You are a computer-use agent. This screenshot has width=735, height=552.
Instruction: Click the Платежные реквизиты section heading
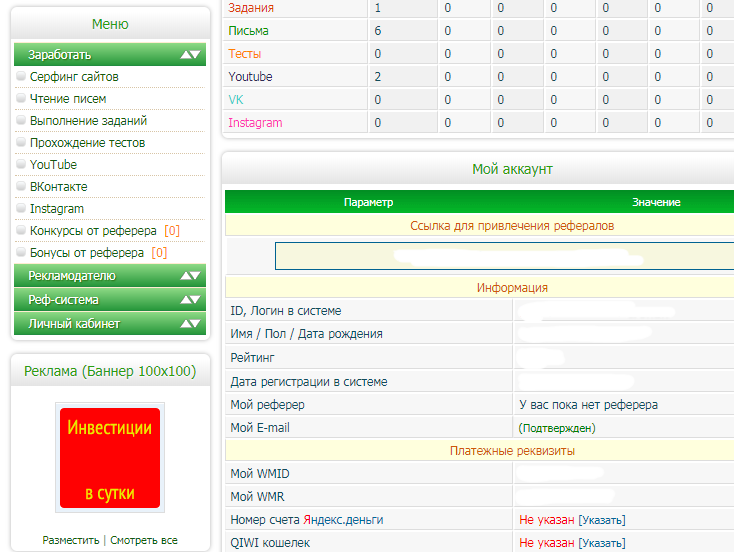pyautogui.click(x=512, y=451)
